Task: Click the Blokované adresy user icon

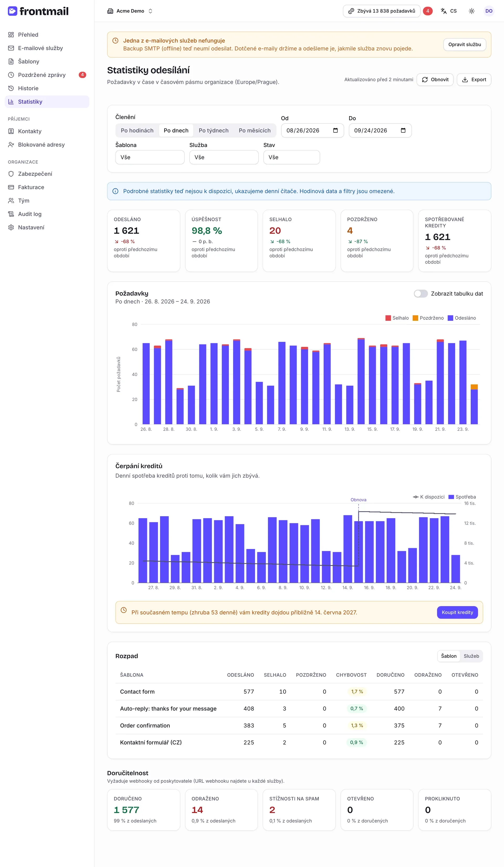Action: [x=11, y=145]
